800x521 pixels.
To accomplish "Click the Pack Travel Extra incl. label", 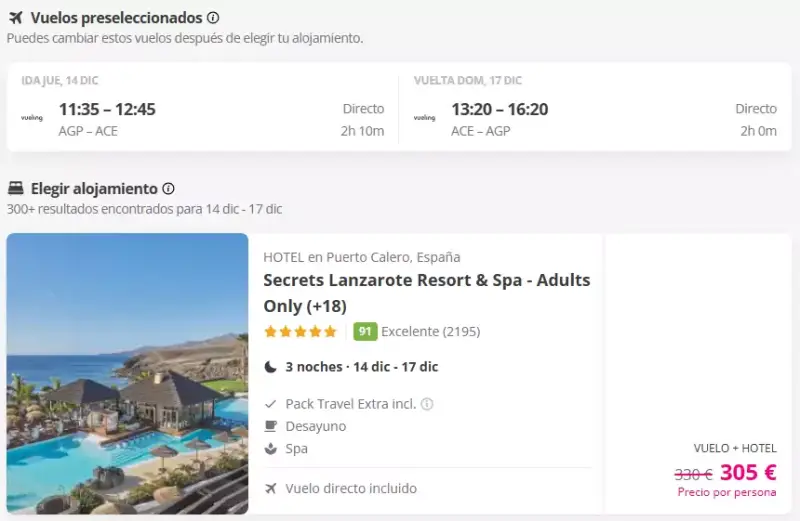I will coord(351,404).
